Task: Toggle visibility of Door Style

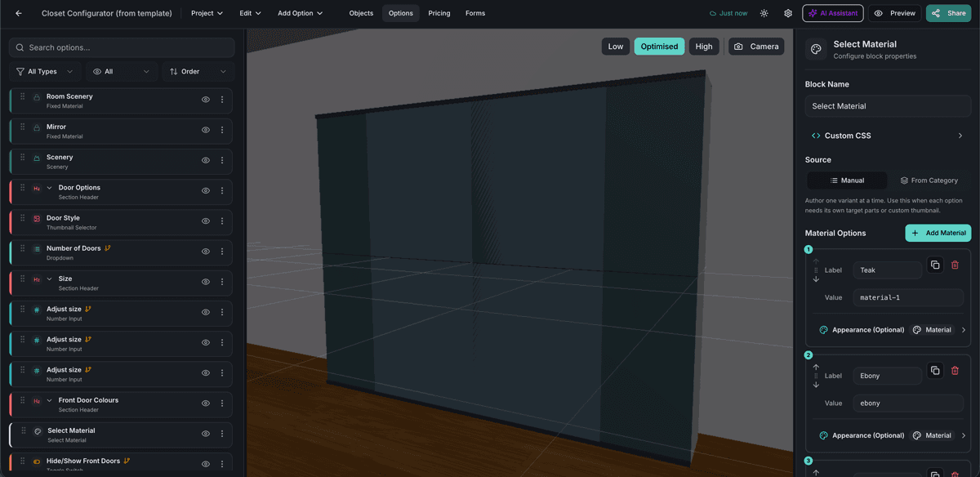Action: point(206,221)
